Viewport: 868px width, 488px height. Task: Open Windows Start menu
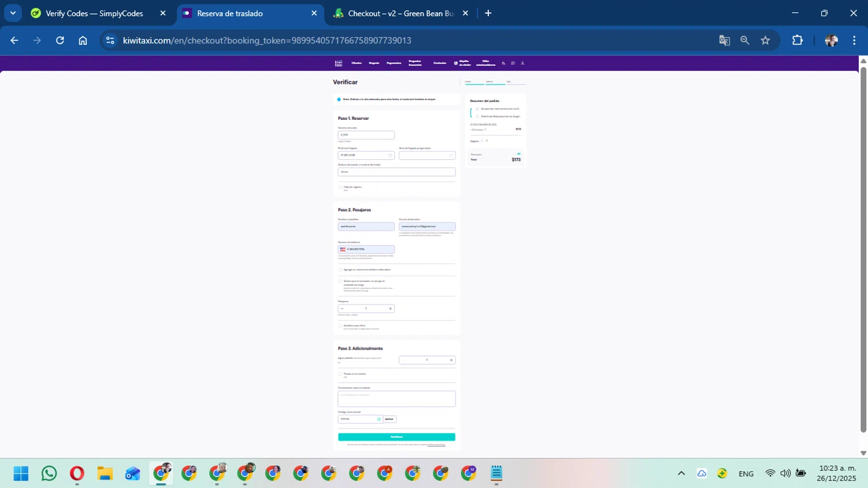tap(21, 474)
